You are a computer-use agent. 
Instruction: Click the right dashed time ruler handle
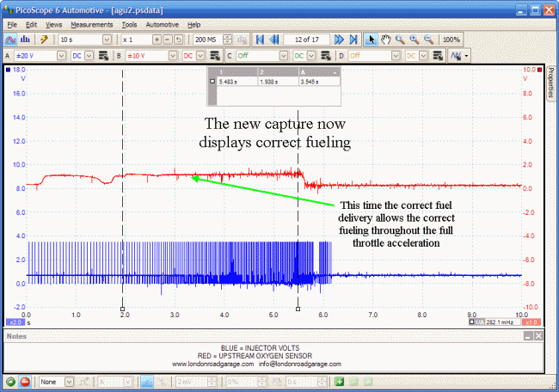[298, 308]
